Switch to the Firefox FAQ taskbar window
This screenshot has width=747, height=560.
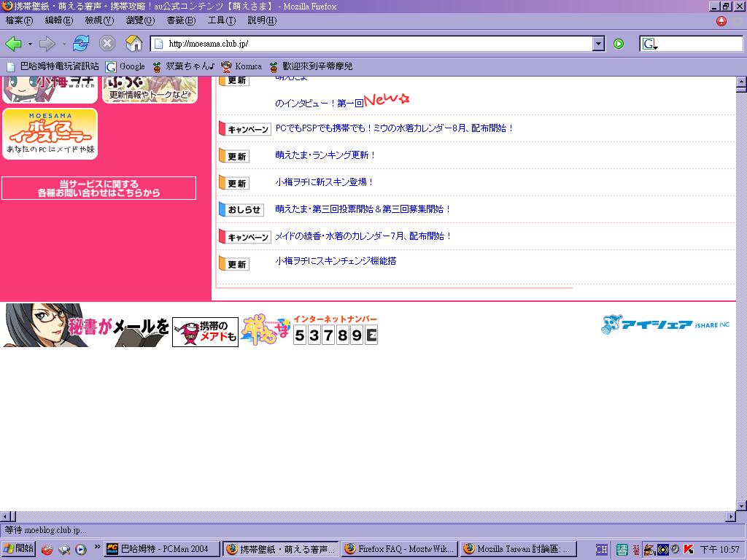point(400,549)
